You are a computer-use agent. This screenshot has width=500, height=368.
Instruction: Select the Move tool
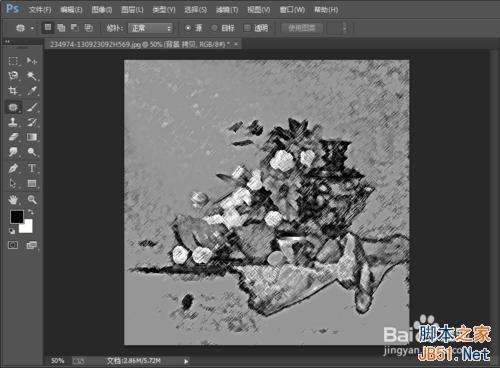(32, 61)
